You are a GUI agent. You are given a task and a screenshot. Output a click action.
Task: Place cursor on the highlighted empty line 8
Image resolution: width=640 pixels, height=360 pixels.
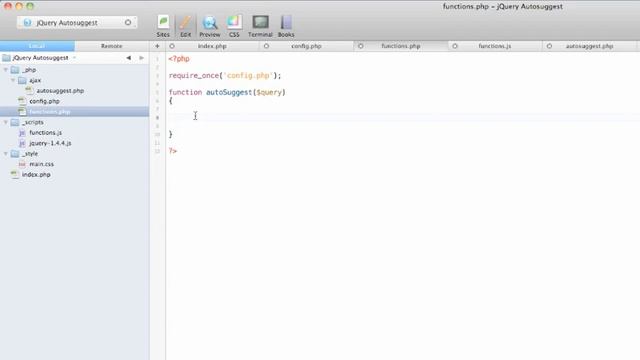click(x=402, y=118)
